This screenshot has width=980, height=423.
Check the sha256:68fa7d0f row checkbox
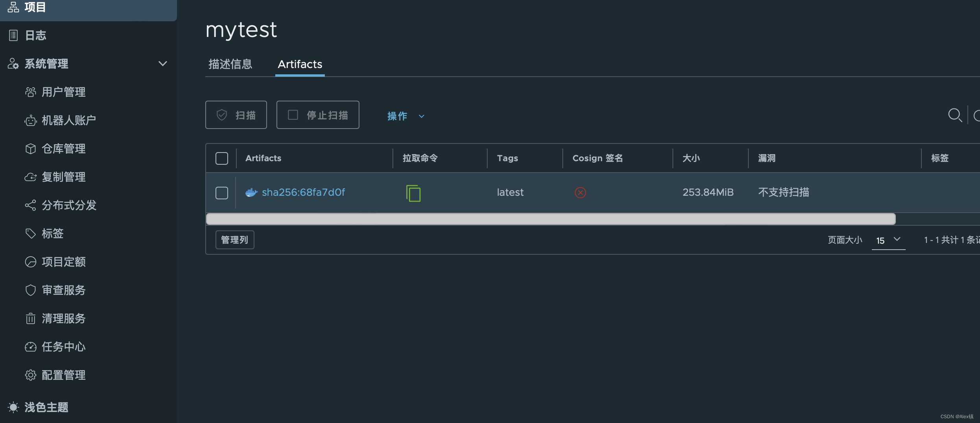[222, 193]
